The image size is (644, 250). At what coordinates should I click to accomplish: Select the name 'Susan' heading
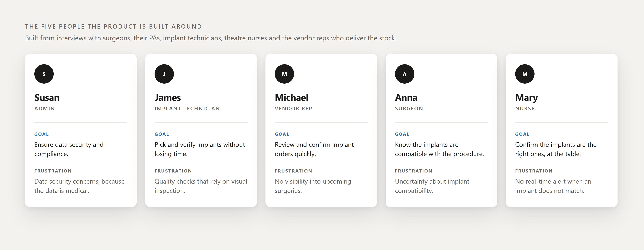[x=47, y=97]
